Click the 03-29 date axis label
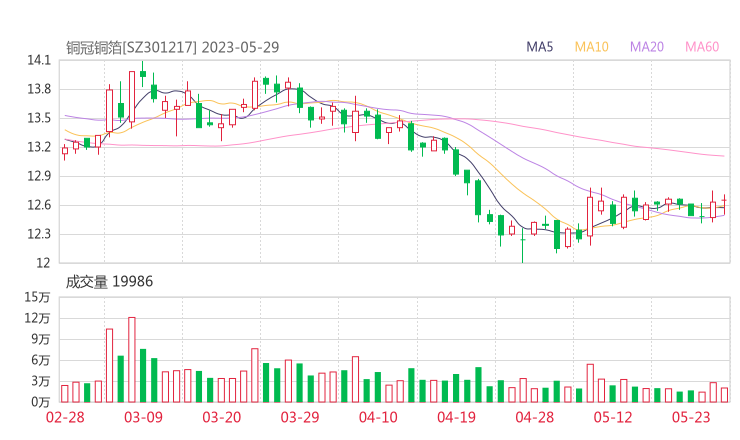 pos(300,417)
